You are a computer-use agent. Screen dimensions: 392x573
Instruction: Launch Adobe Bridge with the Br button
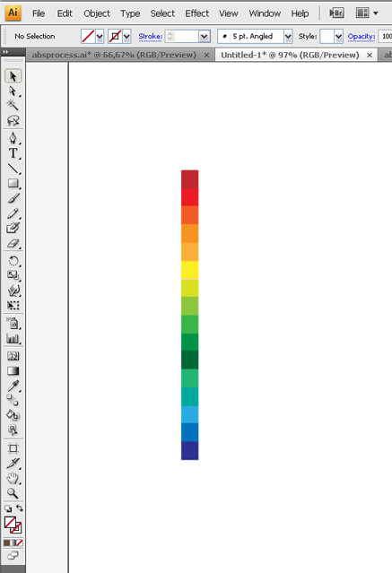pos(336,13)
